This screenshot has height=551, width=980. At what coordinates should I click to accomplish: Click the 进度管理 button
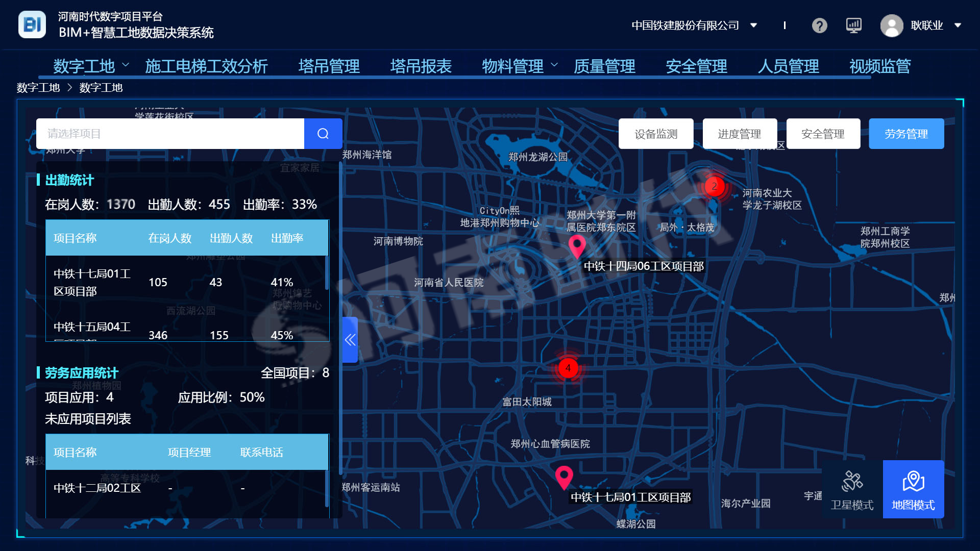pyautogui.click(x=740, y=134)
